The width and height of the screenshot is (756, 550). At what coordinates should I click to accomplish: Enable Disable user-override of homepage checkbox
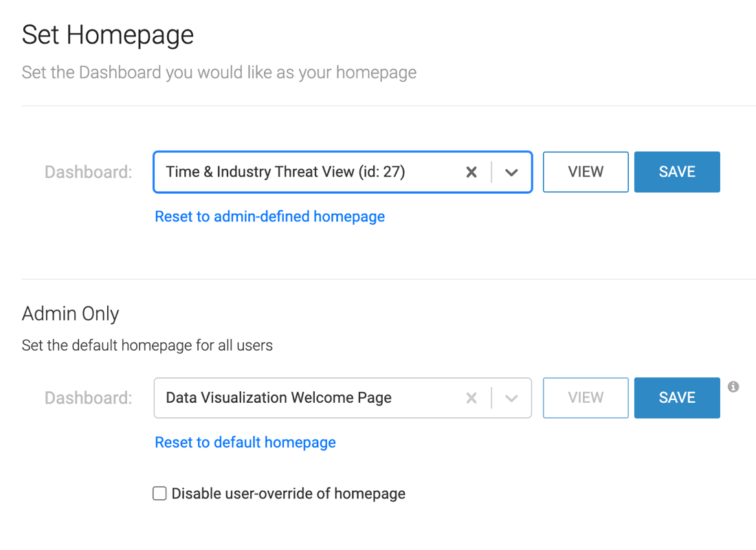159,494
